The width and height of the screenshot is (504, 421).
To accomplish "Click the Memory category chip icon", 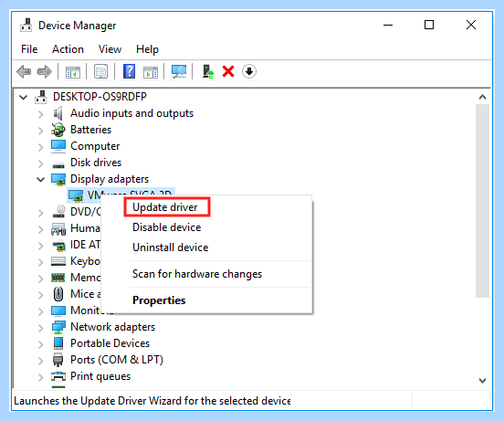I will [58, 278].
